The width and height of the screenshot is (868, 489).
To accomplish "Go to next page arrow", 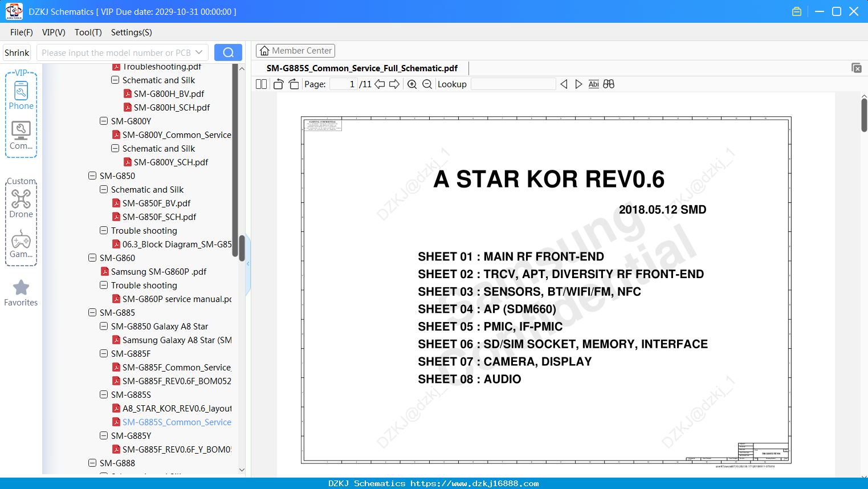I will 394,84.
